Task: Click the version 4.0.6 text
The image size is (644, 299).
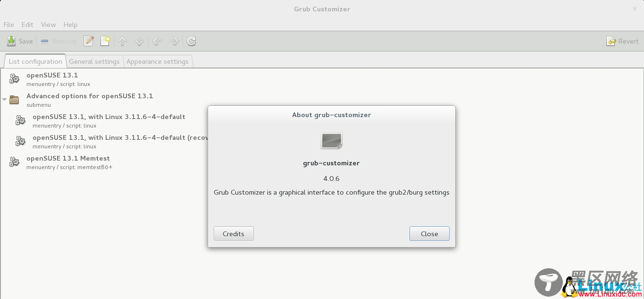Action: (x=331, y=179)
